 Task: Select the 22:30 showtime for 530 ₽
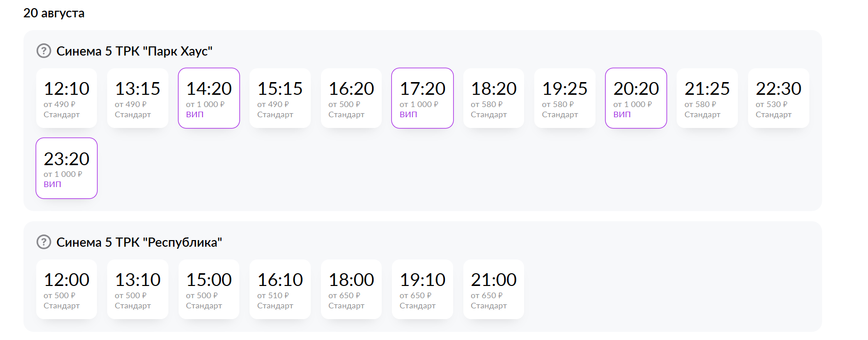pyautogui.click(x=778, y=98)
